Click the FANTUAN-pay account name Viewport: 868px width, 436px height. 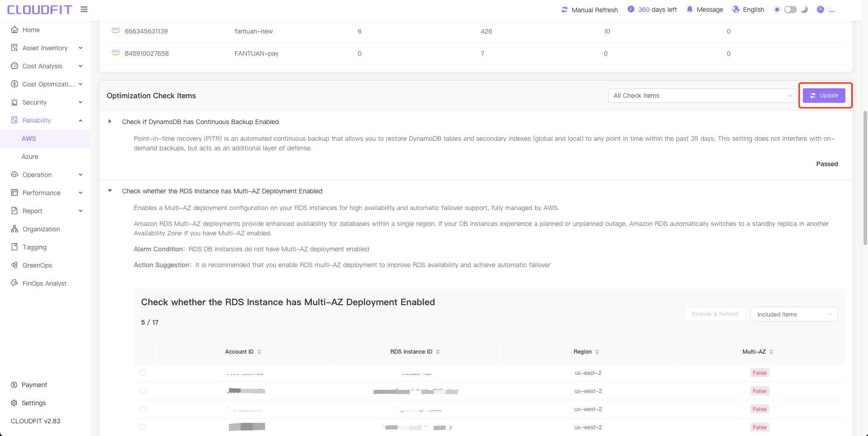pos(256,53)
